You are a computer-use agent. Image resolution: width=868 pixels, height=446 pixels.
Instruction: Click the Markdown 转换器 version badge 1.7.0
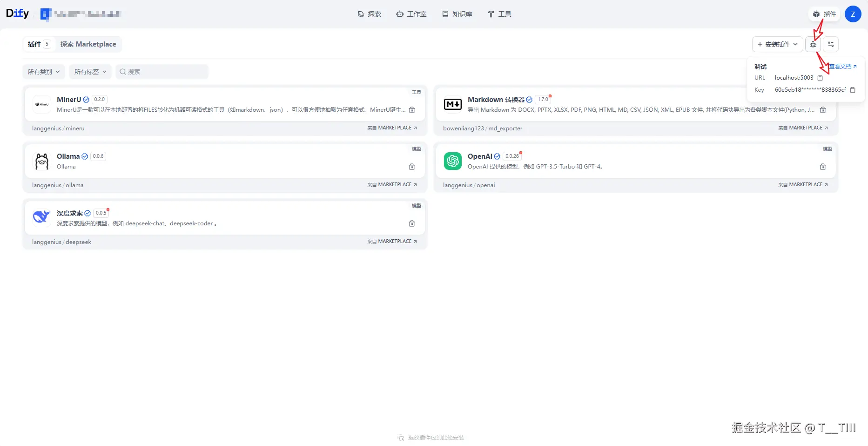543,100
